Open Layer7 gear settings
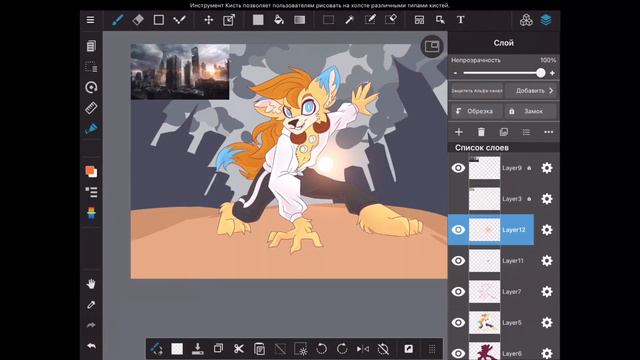640x360 pixels. click(x=547, y=291)
